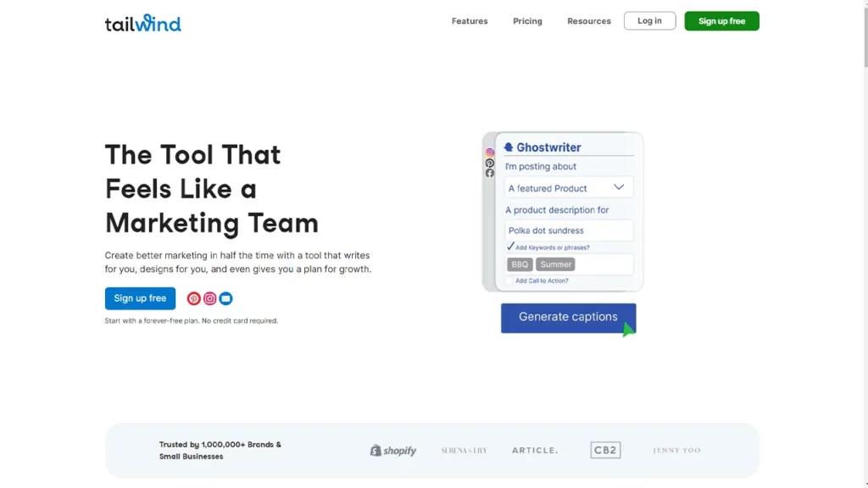Select Facebook icon on Ghostwriter sidebar
The image size is (868, 488).
[490, 174]
